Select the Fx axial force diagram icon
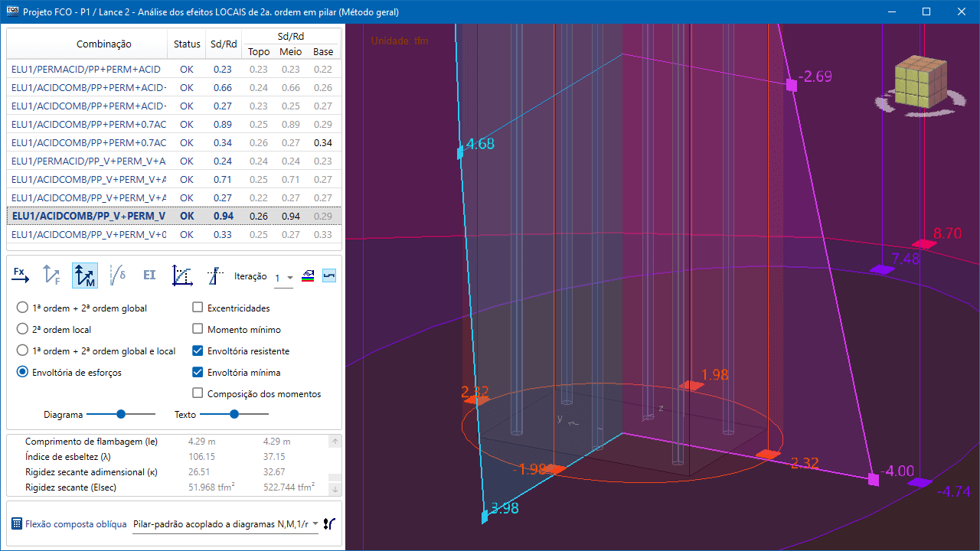The image size is (980, 551). [21, 275]
